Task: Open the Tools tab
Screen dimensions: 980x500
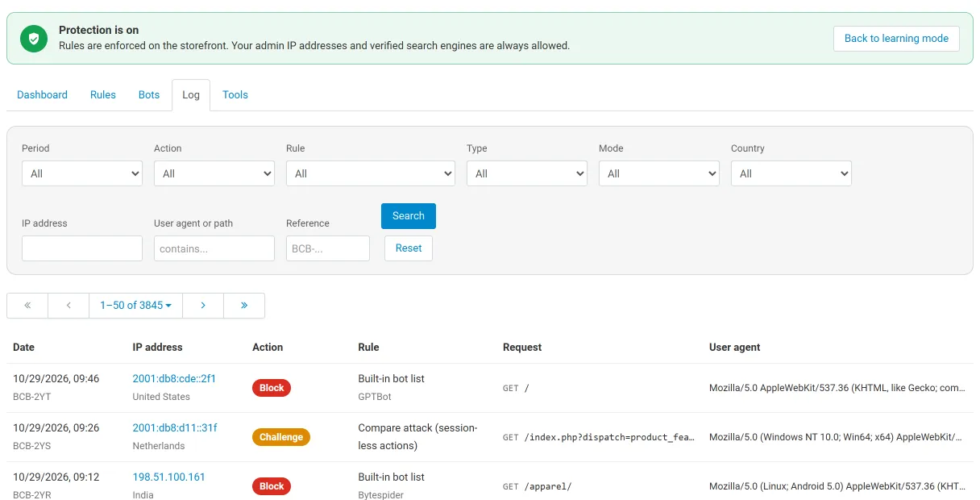Action: [235, 94]
